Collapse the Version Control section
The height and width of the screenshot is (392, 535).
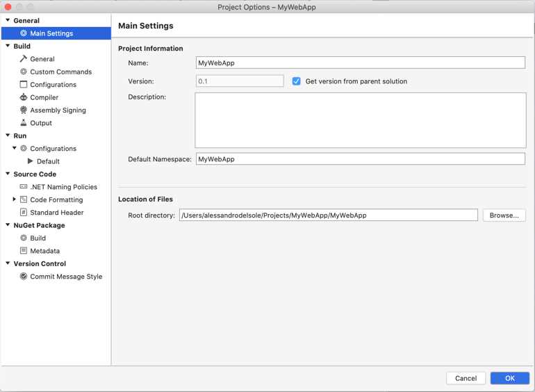pos(8,263)
